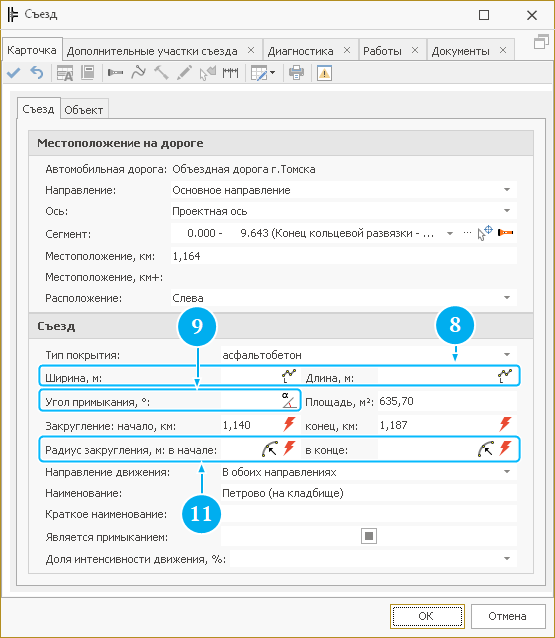The width and height of the screenshot is (555, 638).
Task: Select the Съезд inner tab
Action: click(x=38, y=109)
